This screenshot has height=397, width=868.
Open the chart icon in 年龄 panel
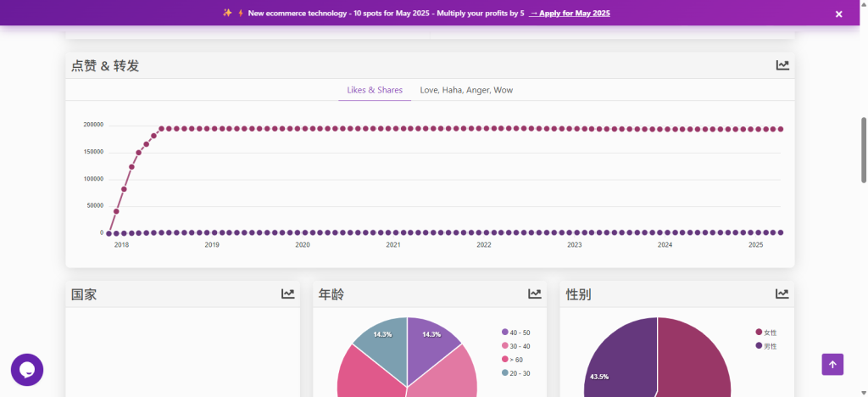(x=534, y=294)
